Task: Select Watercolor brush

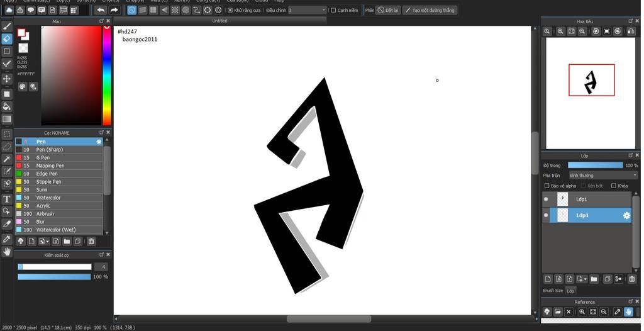Action: [58, 198]
